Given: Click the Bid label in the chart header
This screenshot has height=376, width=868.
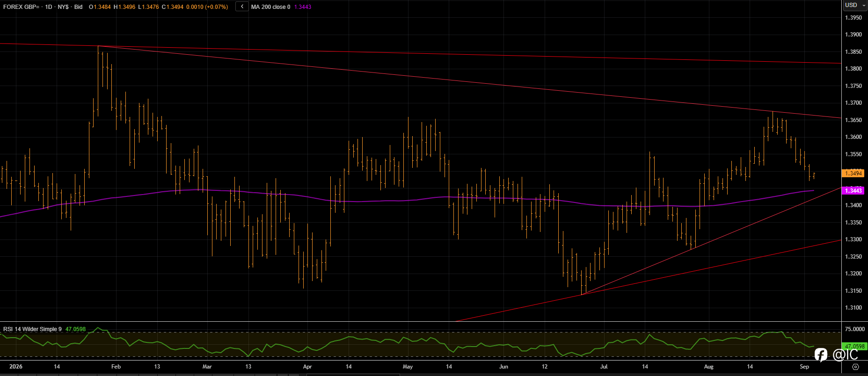Looking at the screenshot, I should pos(78,7).
